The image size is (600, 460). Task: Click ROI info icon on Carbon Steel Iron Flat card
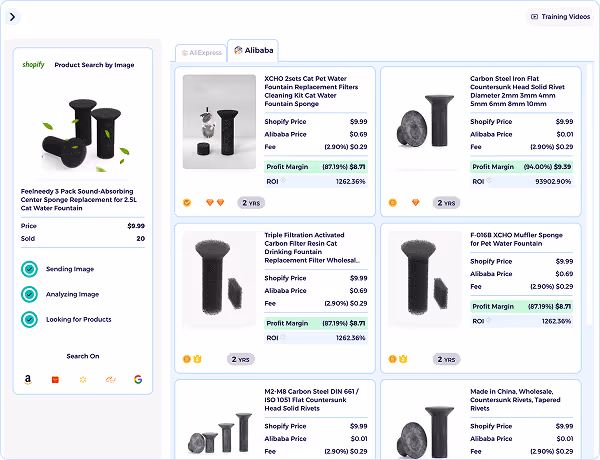coord(489,180)
